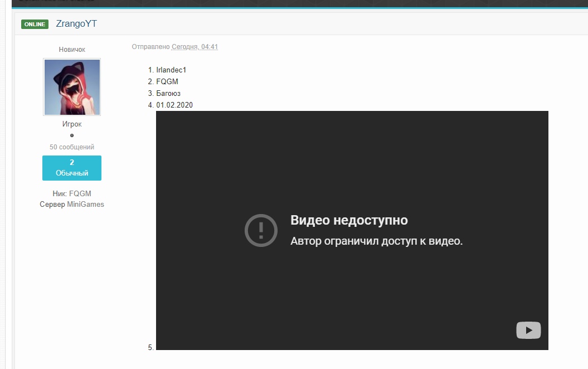Open the ZrangoYT profile avatar picture
The height and width of the screenshot is (369, 588).
click(71, 87)
